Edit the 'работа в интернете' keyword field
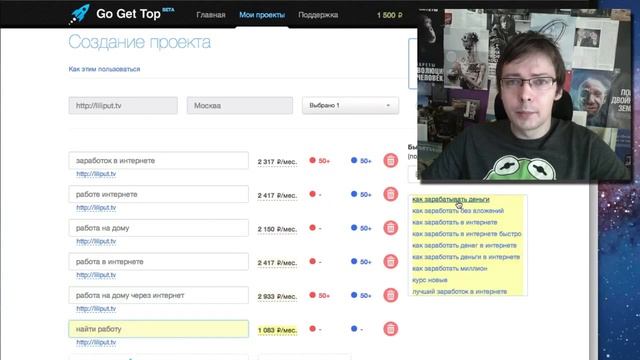The height and width of the screenshot is (360, 640). pos(158,262)
